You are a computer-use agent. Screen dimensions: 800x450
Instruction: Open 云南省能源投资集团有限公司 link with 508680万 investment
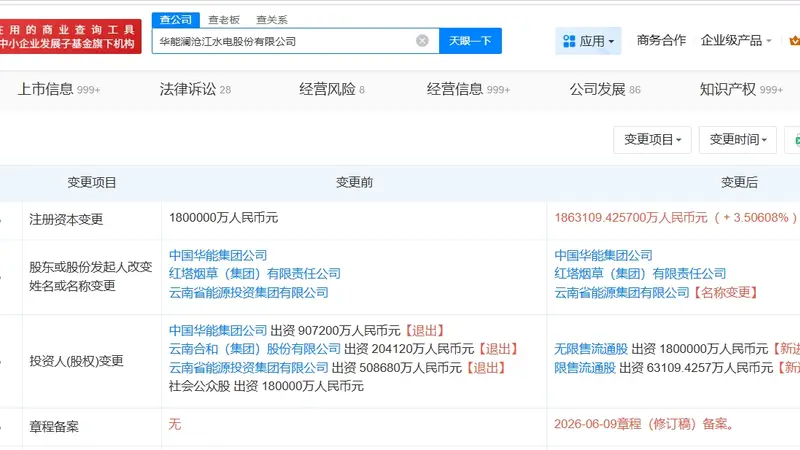(248, 368)
